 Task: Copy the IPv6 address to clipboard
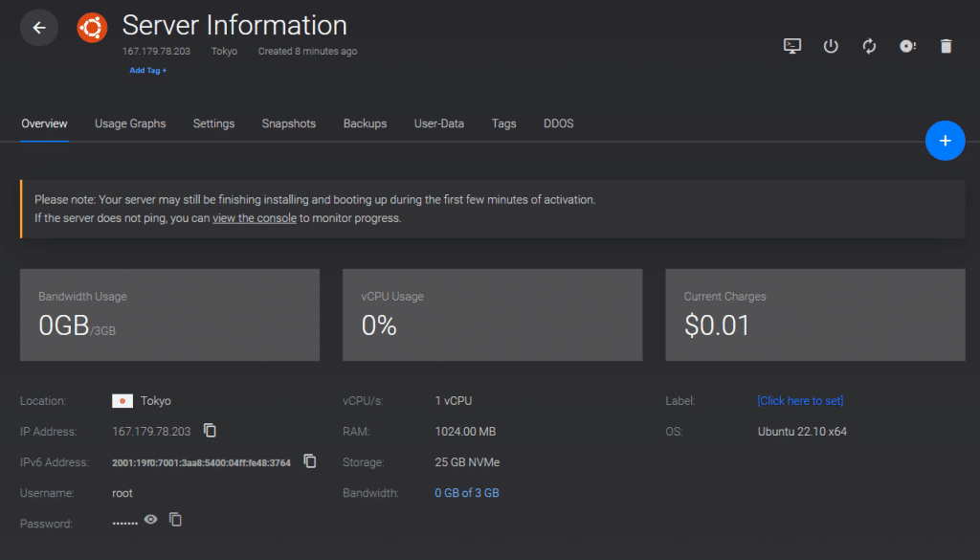(310, 460)
